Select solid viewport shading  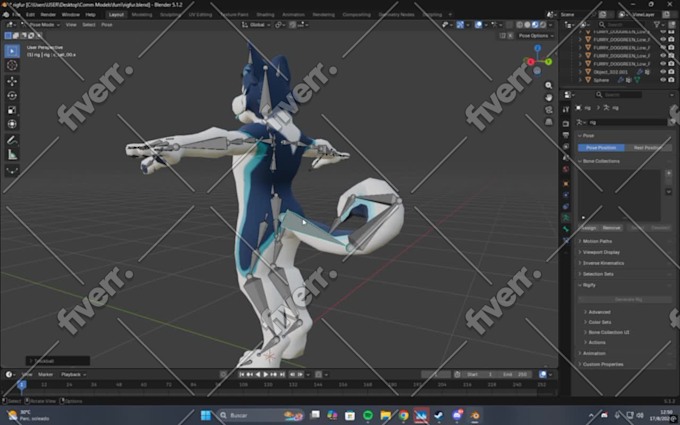pos(527,25)
